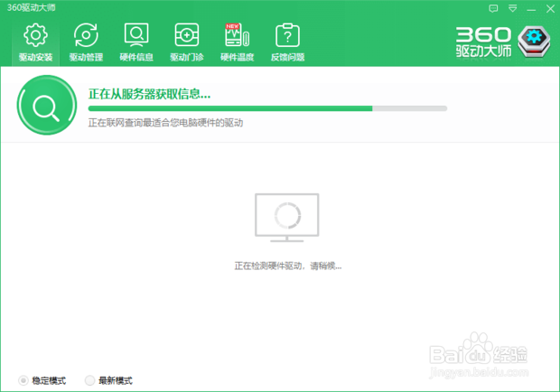Open the 驱动门诊 tab
Viewport: 560px width, 392px height.
point(187,42)
